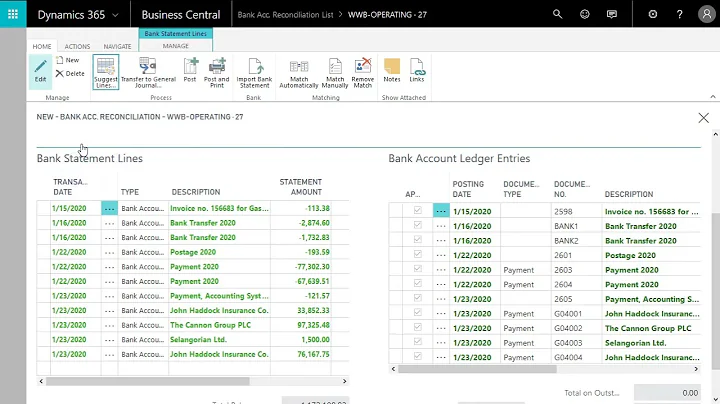The width and height of the screenshot is (720, 404).
Task: Click Remove Match icon
Action: [x=363, y=72]
